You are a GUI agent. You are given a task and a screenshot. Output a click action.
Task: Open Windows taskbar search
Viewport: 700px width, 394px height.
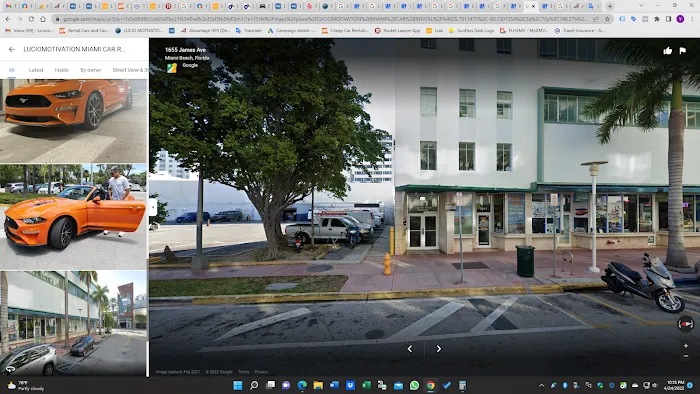(254, 385)
